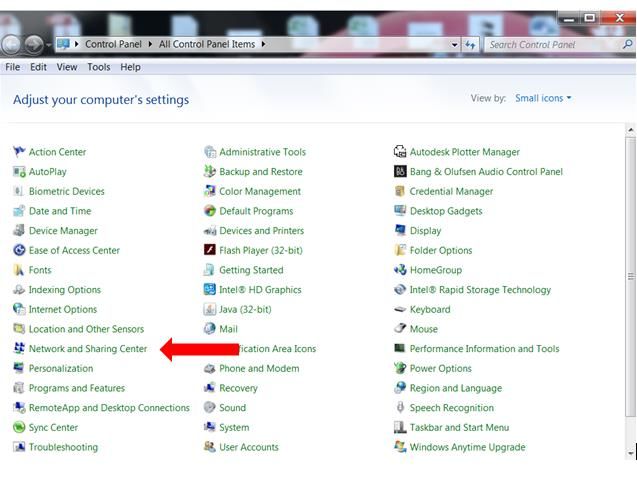Click the Fonts icon

(19, 270)
